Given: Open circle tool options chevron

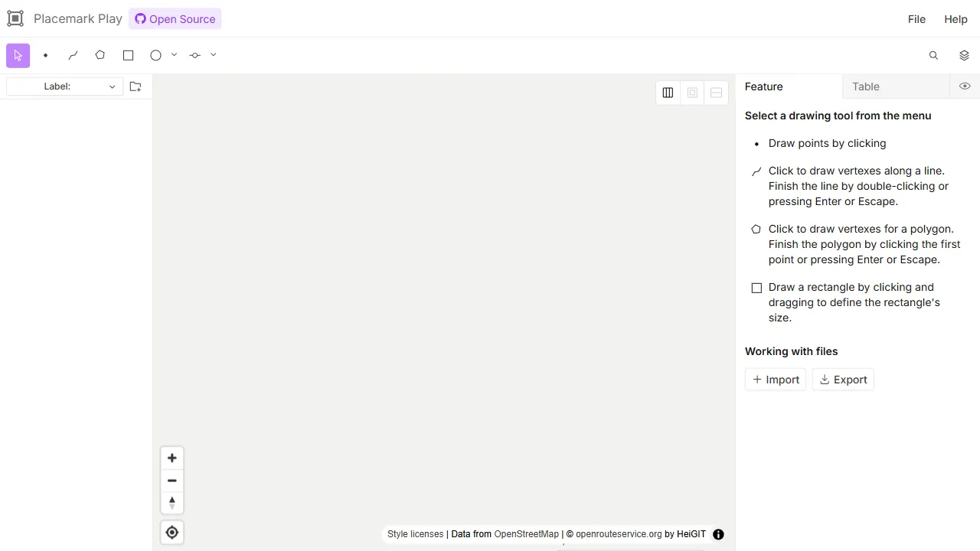Looking at the screenshot, I should point(174,55).
